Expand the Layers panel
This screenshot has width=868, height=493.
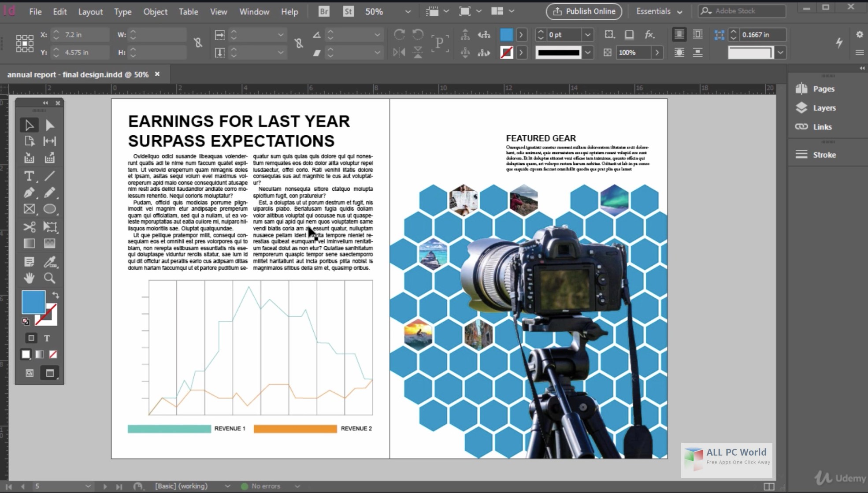[824, 107]
